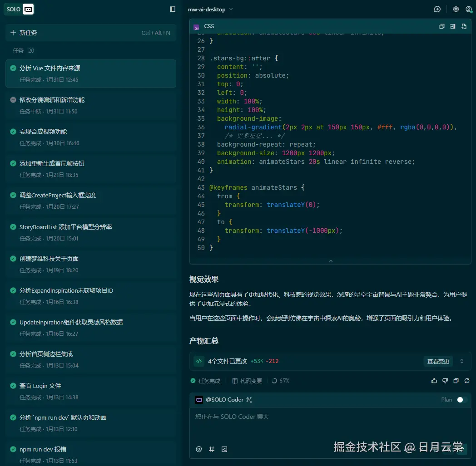
Task: Open the mw-ai-desktop project dropdown
Action: (x=210, y=9)
